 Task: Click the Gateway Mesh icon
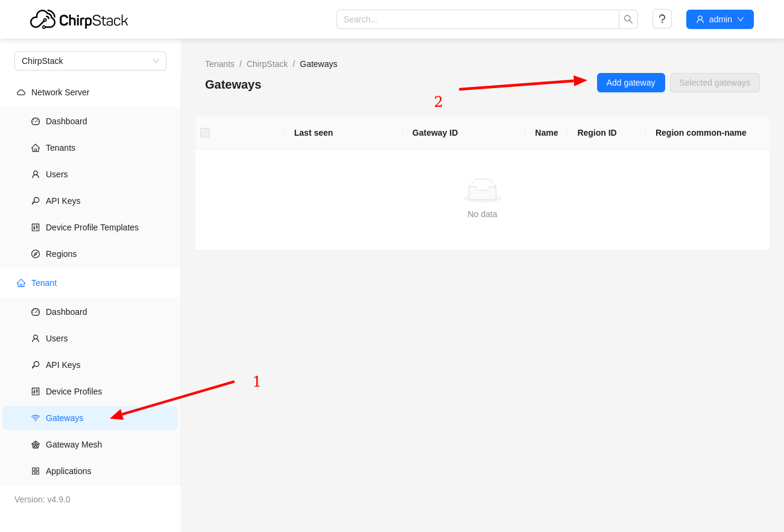tap(36, 445)
